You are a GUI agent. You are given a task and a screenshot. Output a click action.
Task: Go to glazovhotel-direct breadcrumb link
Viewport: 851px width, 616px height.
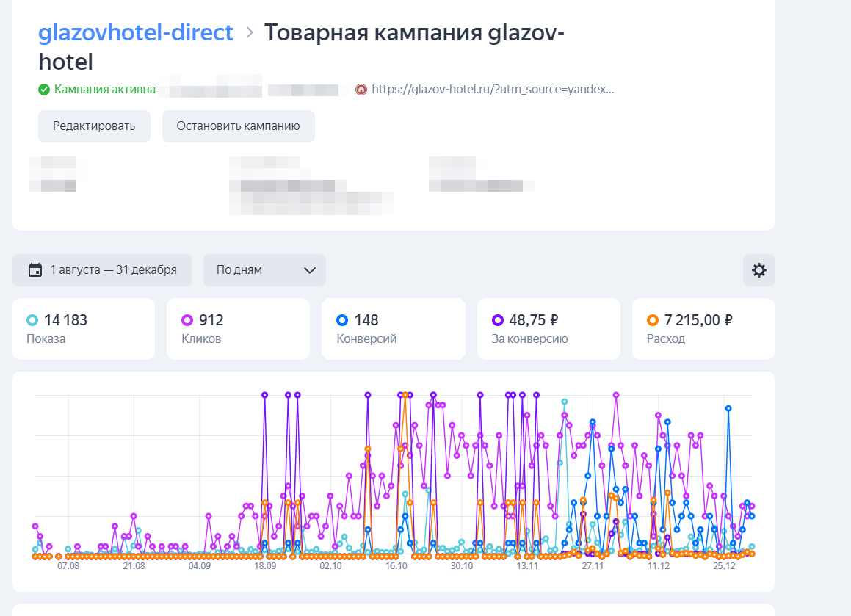coord(136,32)
